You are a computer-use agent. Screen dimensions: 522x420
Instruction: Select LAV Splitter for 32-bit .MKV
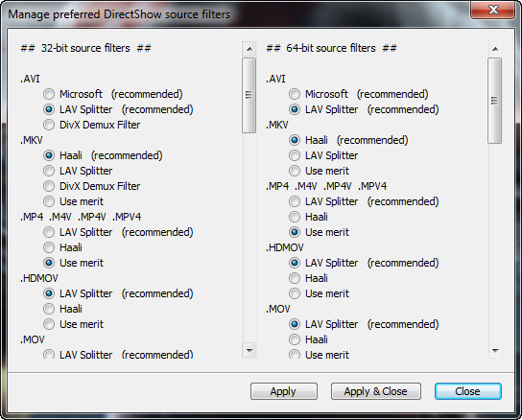(49, 171)
